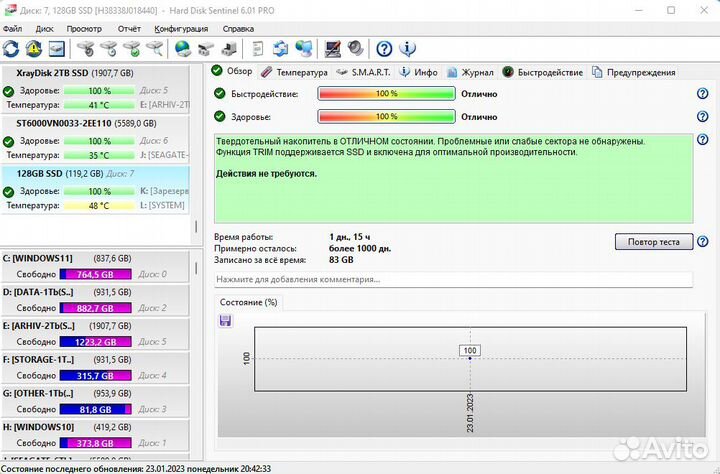The image size is (720, 474).
Task: Click the blue info bubble toolbar icon
Action: pos(407,48)
